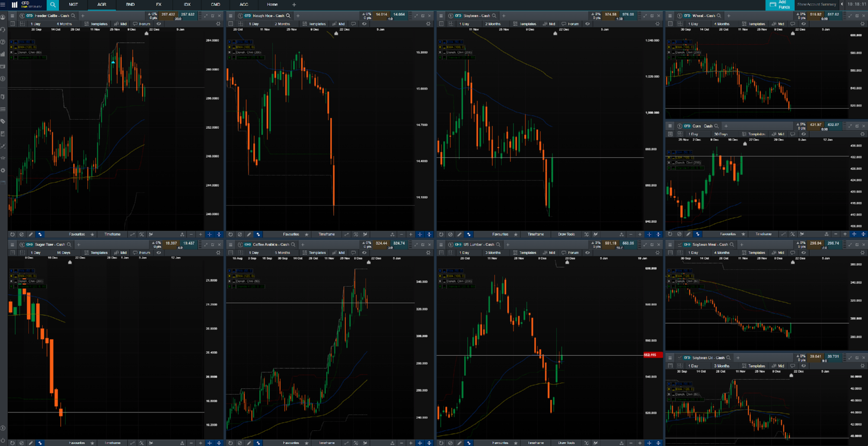Screen dimensions: 868x446
Task: Switch to the FX tab
Action: click(x=159, y=5)
